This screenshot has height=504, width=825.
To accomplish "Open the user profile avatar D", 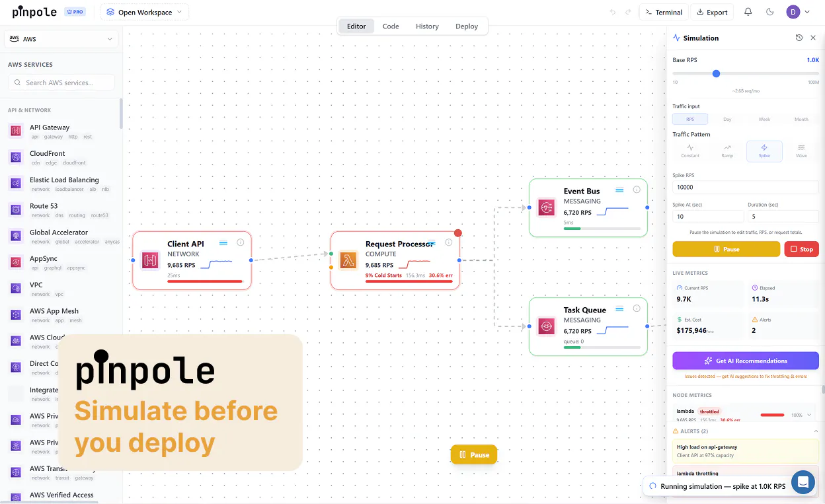I will tap(793, 12).
